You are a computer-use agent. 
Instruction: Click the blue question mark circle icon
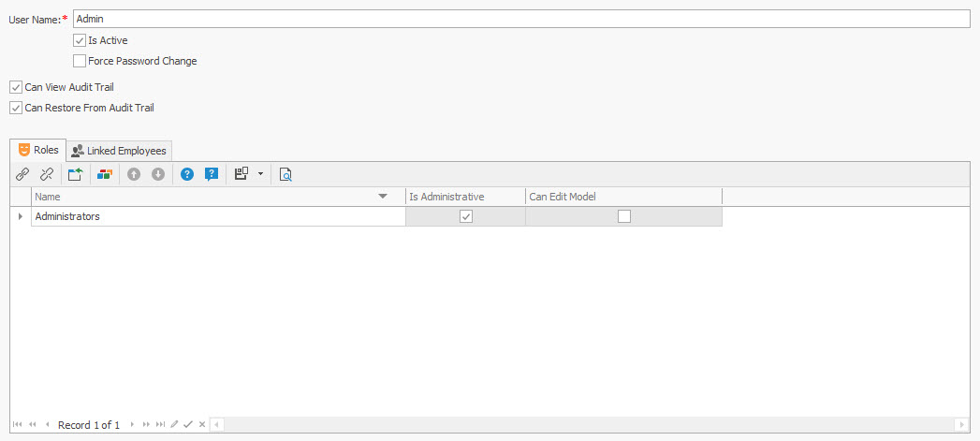187,174
